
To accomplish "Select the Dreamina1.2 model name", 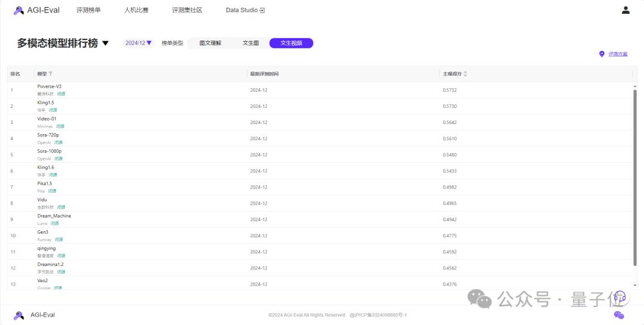I will 51,265.
